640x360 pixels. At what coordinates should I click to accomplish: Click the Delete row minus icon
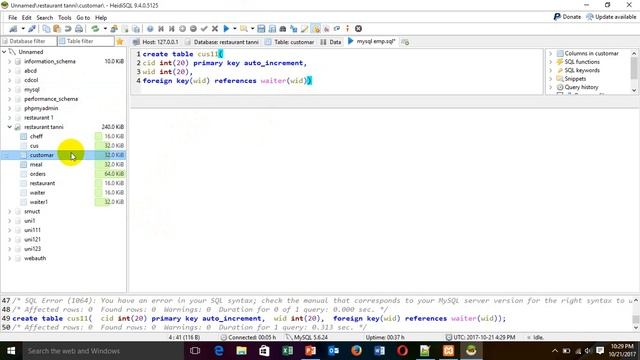pyautogui.click(x=193, y=29)
